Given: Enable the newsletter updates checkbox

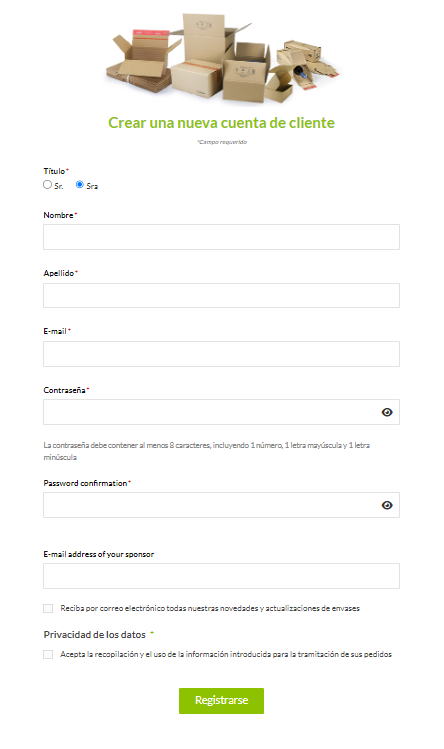Looking at the screenshot, I should click(x=48, y=608).
